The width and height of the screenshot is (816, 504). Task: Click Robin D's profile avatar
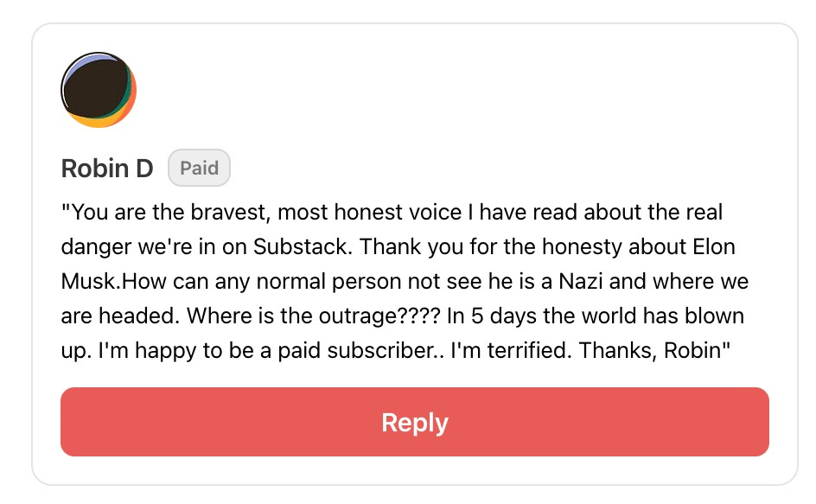point(99,90)
